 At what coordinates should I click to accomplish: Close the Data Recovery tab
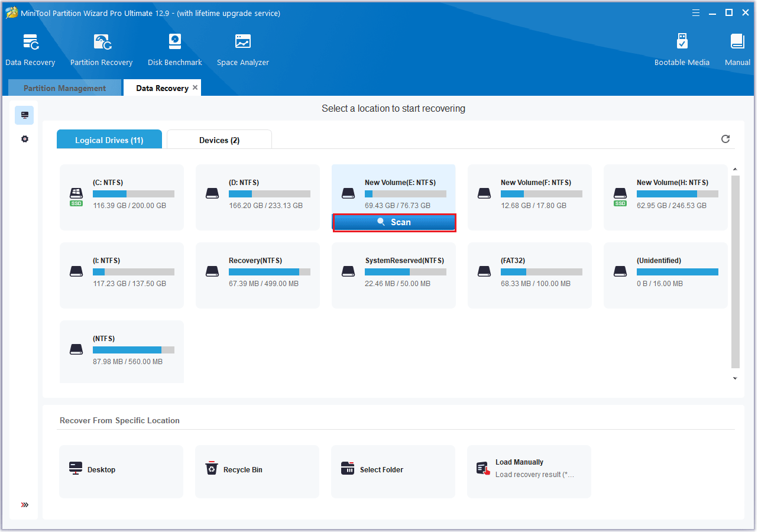195,87
